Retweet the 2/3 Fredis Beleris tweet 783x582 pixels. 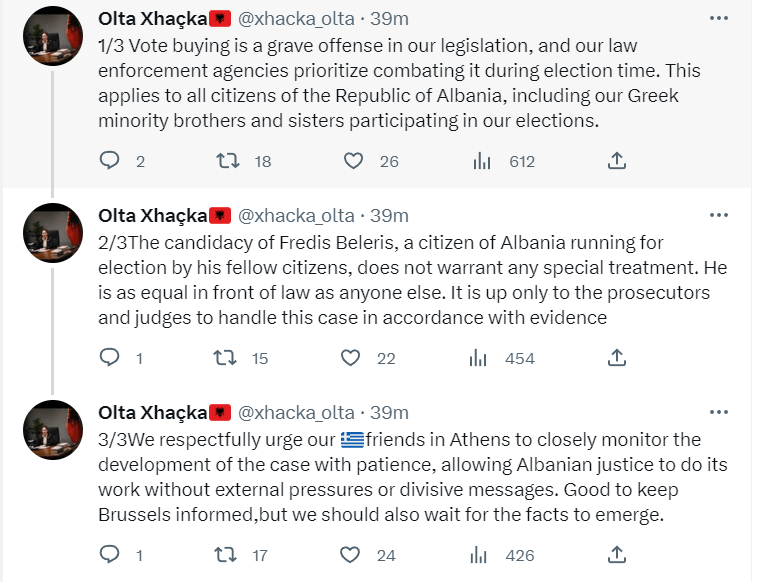(x=229, y=358)
